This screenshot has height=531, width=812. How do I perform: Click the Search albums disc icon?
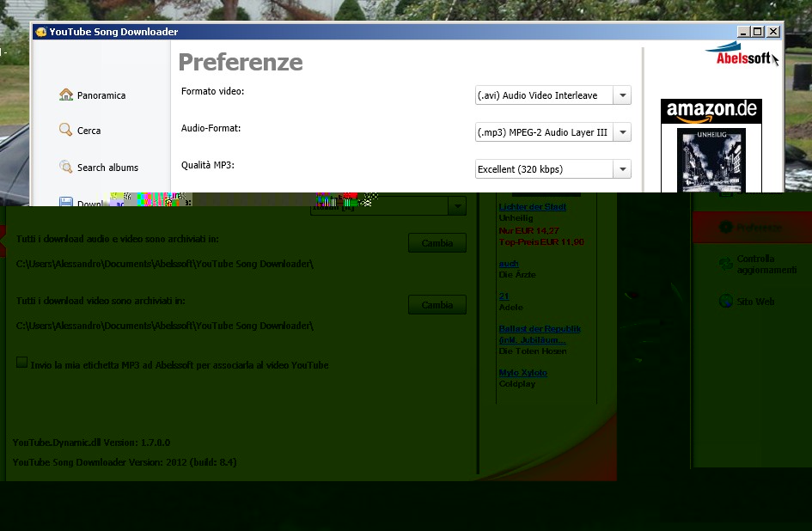[66, 167]
